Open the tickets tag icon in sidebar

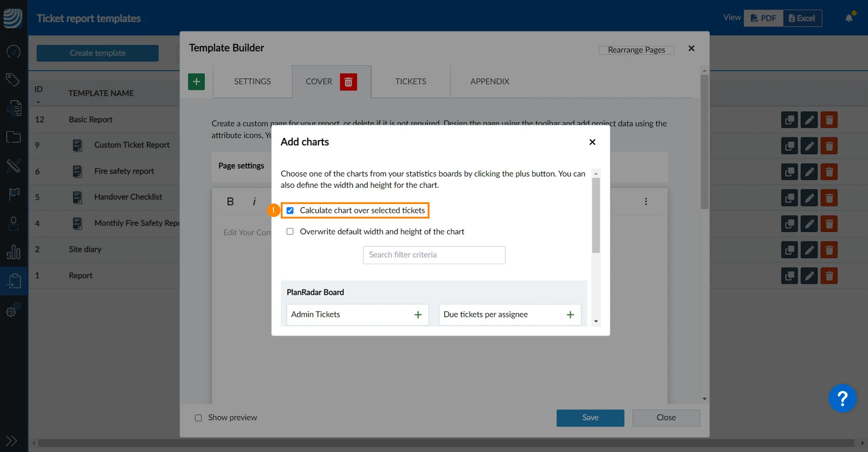13,80
